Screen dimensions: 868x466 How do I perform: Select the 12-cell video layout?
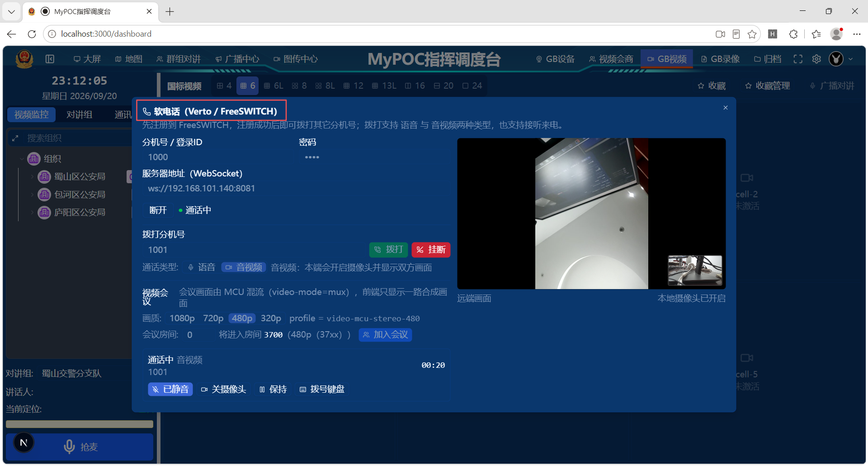[354, 86]
